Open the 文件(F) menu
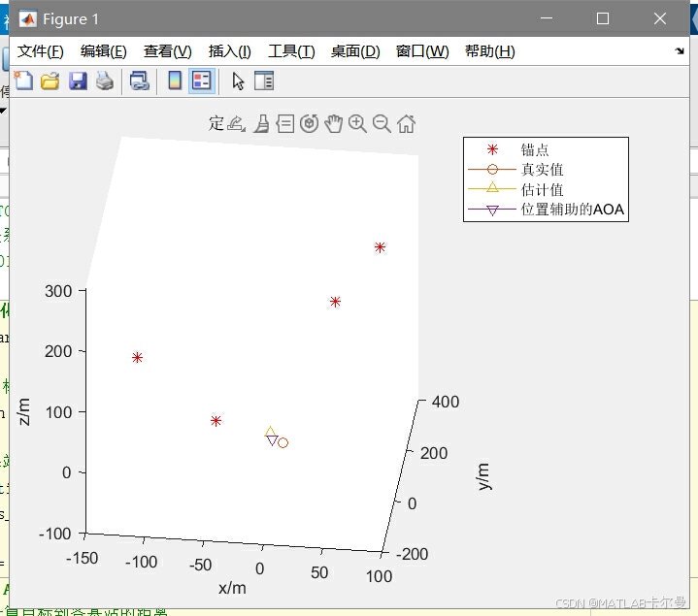Image resolution: width=698 pixels, height=616 pixels. [x=41, y=51]
